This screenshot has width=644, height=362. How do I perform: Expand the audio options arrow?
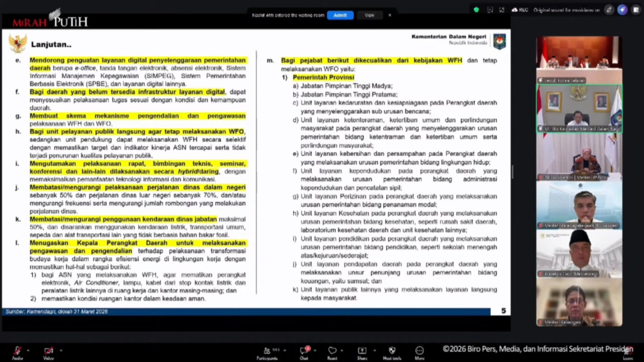coord(27,349)
